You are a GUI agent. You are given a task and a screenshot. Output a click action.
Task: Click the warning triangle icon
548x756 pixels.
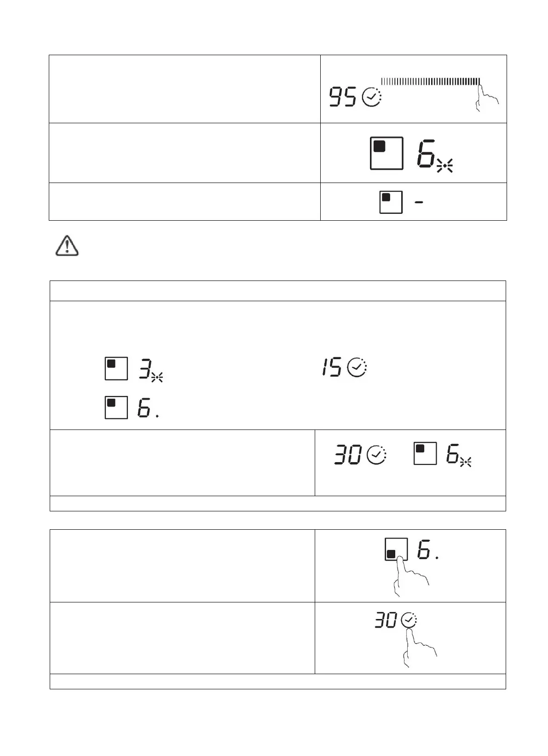[x=67, y=245]
